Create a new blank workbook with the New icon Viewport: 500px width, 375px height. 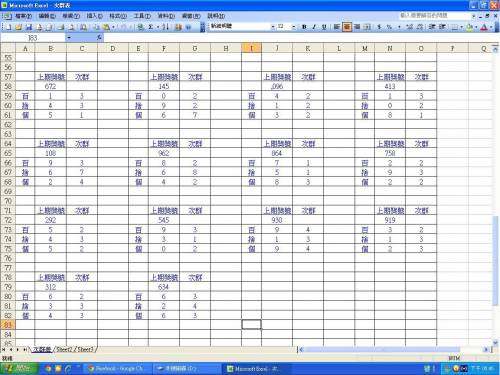(x=9, y=27)
